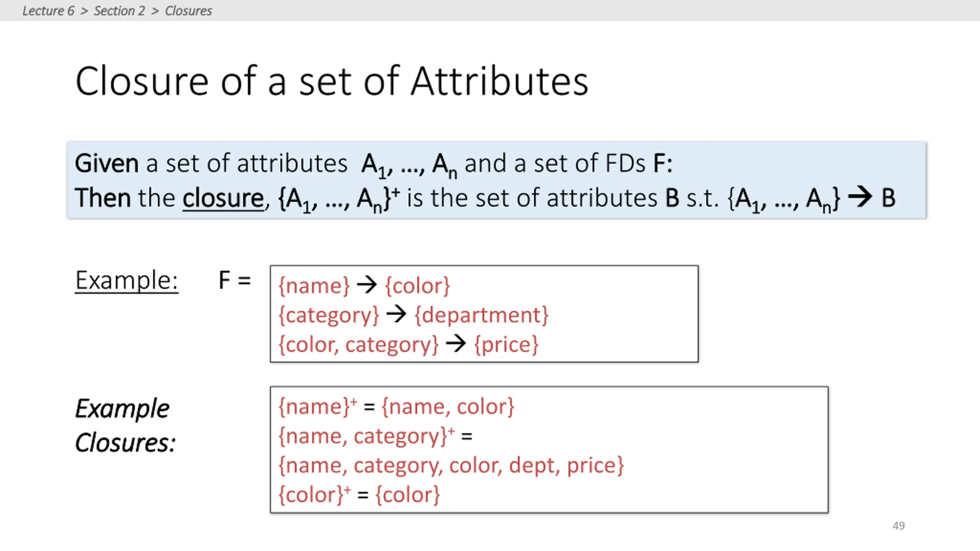Screen dimensions: 980x551
Task: Click the arrow in {category} → {department}
Action: pos(396,315)
